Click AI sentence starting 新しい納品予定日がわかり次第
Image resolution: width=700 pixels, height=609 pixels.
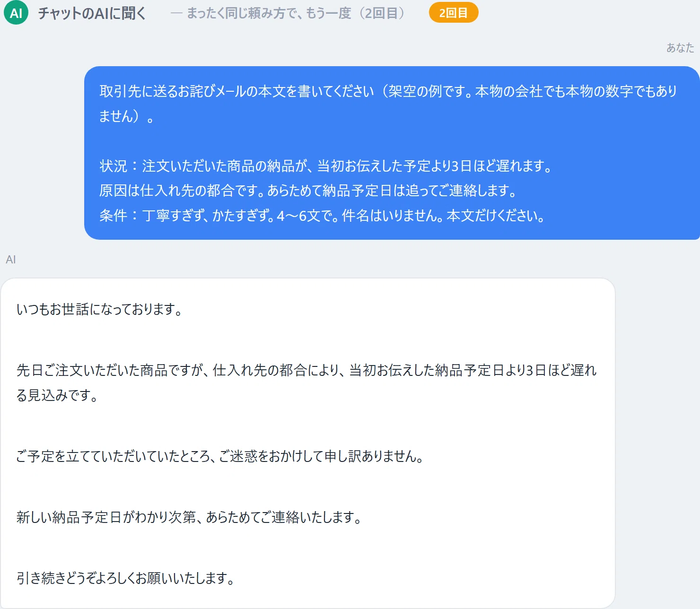(189, 517)
